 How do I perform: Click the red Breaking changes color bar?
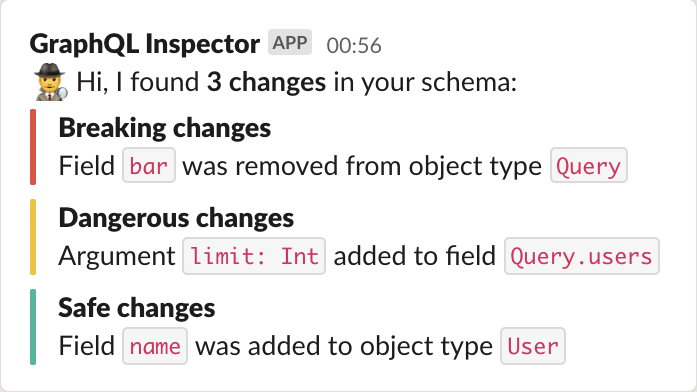point(33,147)
